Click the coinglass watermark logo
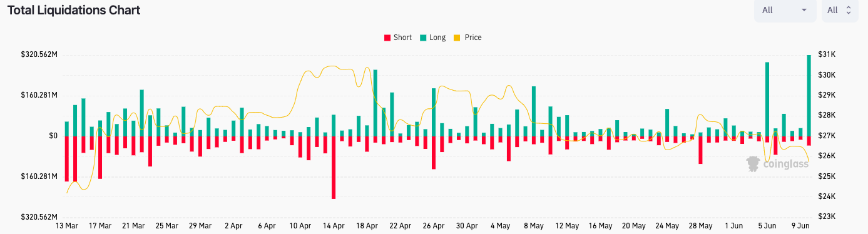This screenshot has width=868, height=234. [771, 164]
